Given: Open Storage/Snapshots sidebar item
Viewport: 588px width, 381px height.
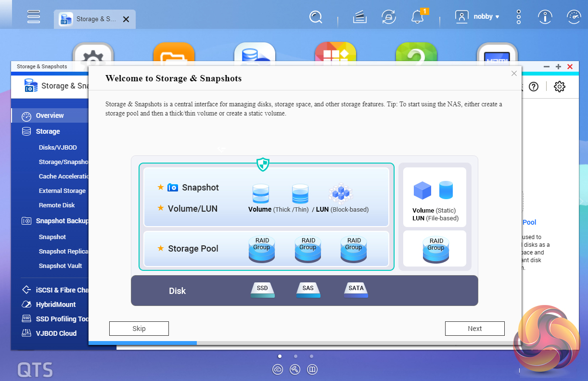Looking at the screenshot, I should click(64, 162).
